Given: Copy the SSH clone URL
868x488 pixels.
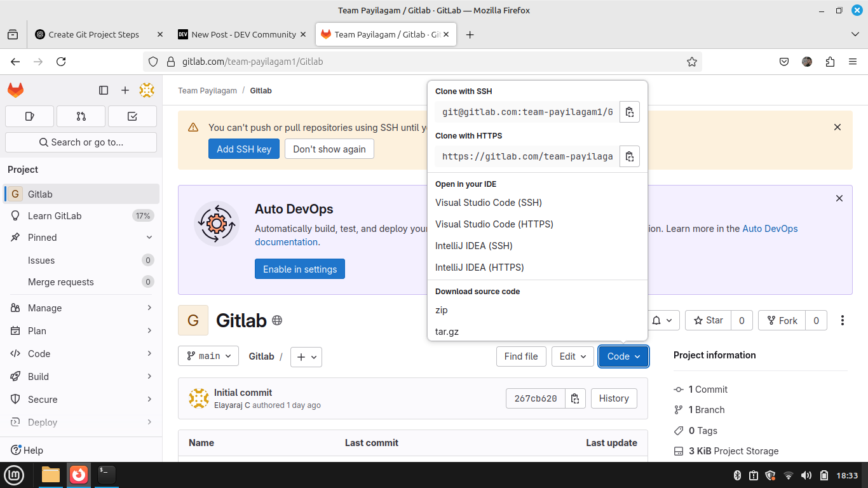Looking at the screenshot, I should coord(629,112).
